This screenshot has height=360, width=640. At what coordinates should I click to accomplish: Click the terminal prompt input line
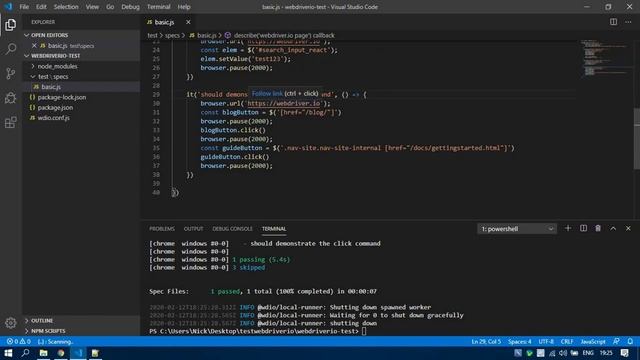(x=258, y=331)
